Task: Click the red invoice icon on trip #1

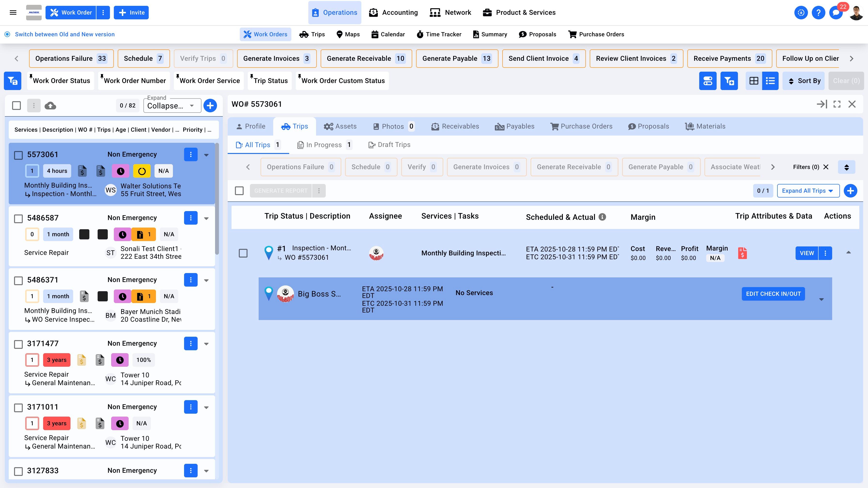Action: point(742,253)
